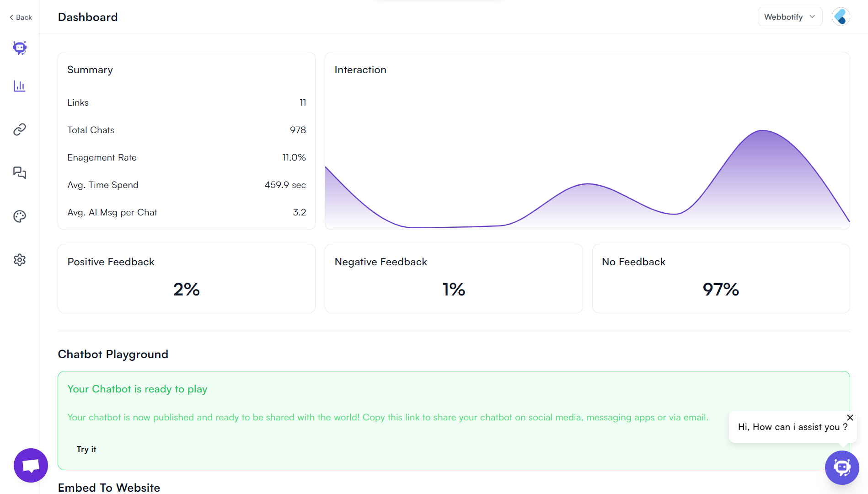Go back using the Back link

pos(21,17)
